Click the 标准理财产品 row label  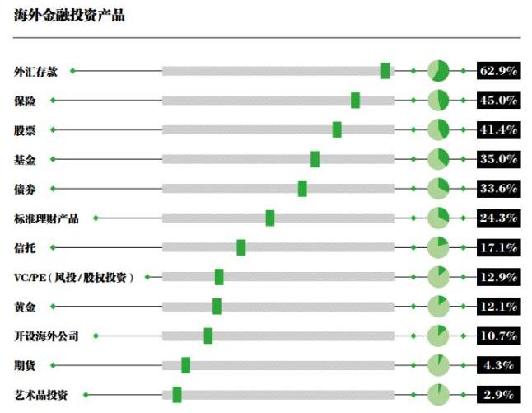click(46, 218)
